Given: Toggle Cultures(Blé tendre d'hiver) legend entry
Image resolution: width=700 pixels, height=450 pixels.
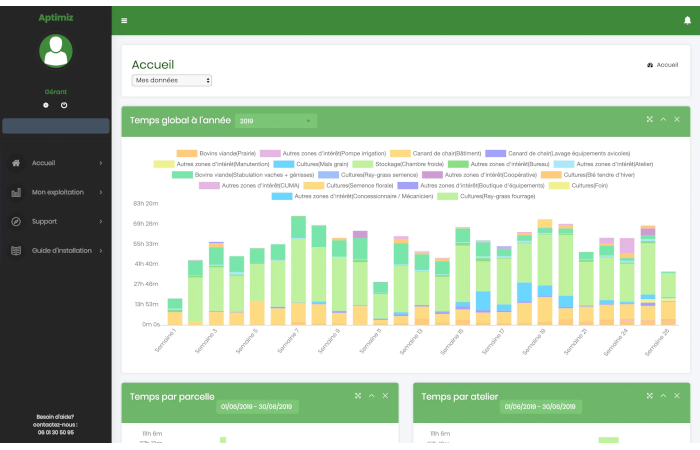Looking at the screenshot, I should [x=588, y=175].
